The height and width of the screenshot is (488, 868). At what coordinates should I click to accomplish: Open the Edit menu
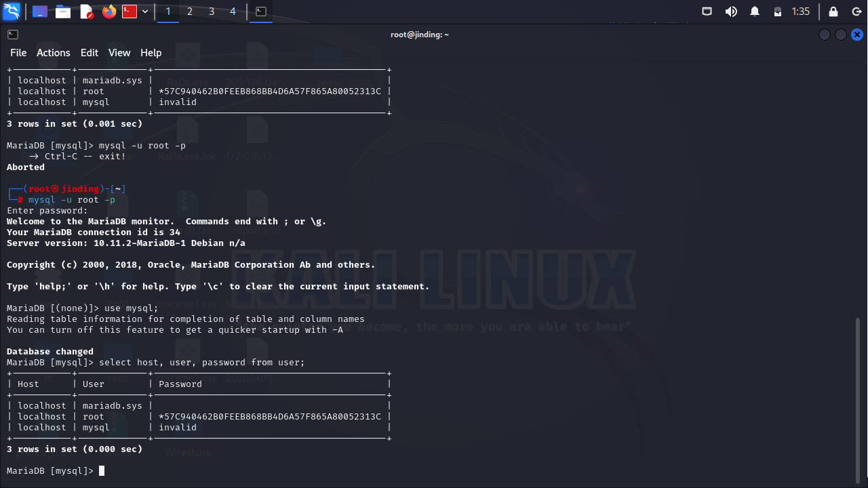(90, 53)
